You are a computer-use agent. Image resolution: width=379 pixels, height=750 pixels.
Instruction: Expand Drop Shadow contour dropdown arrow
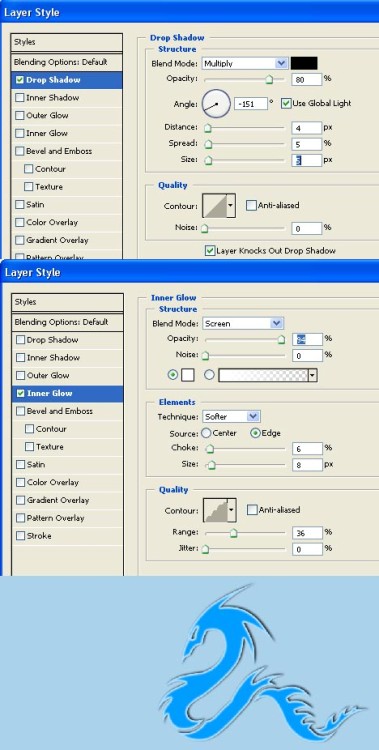pyautogui.click(x=231, y=206)
